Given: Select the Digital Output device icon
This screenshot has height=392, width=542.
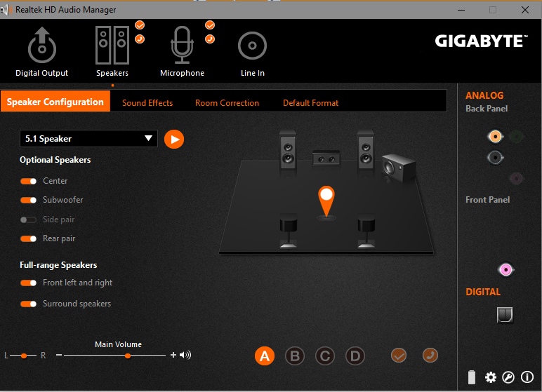Looking at the screenshot, I should [x=42, y=46].
